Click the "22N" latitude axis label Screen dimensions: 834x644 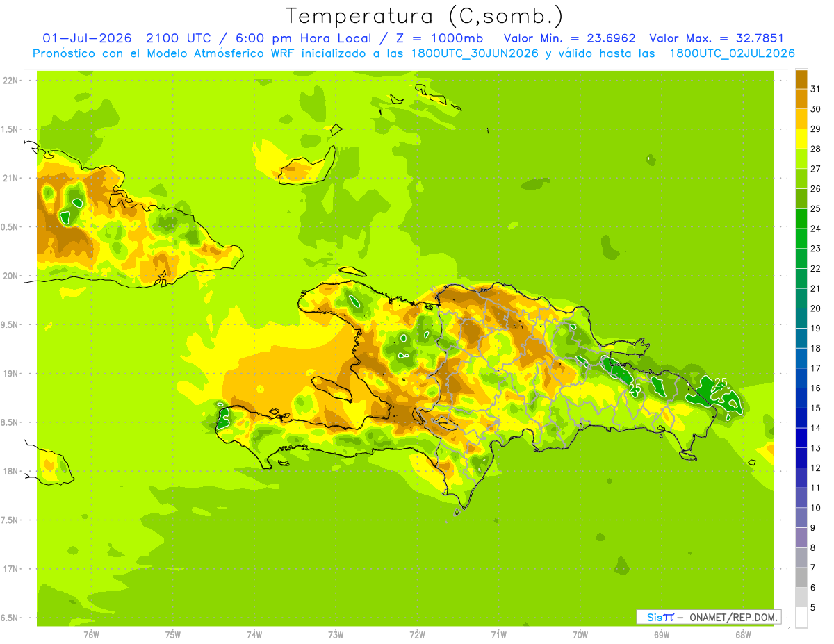coord(10,80)
